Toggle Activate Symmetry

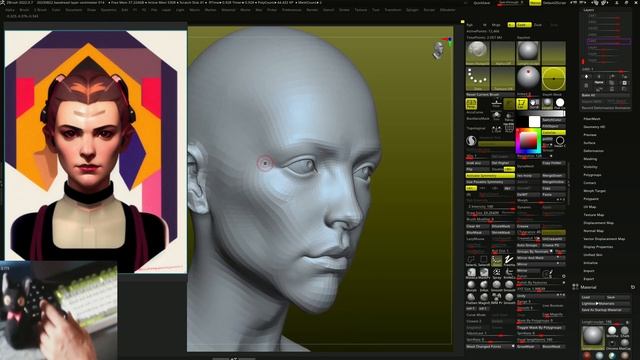pos(490,176)
